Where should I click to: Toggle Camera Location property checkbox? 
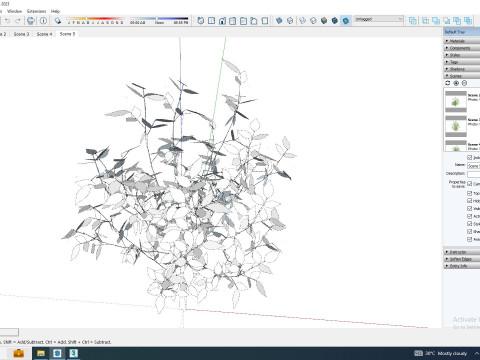point(470,184)
